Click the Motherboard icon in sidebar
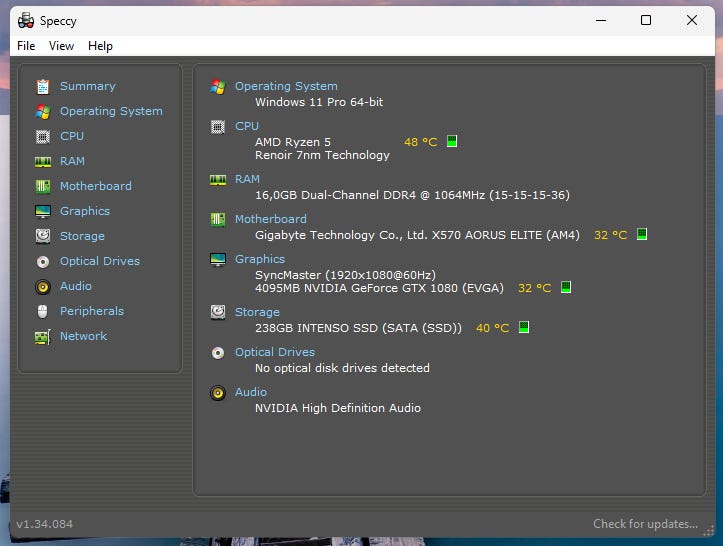 (43, 186)
